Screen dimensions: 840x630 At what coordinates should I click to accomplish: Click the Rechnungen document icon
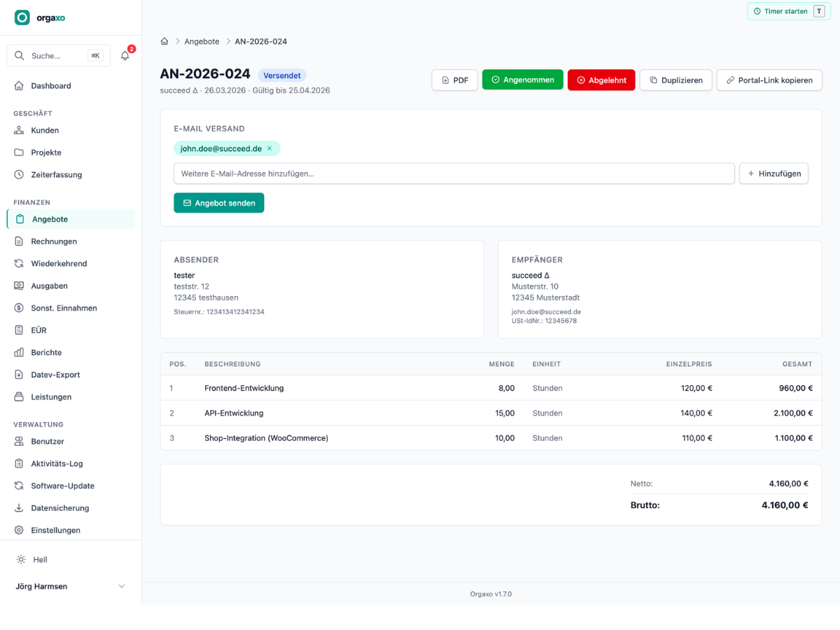coord(19,241)
